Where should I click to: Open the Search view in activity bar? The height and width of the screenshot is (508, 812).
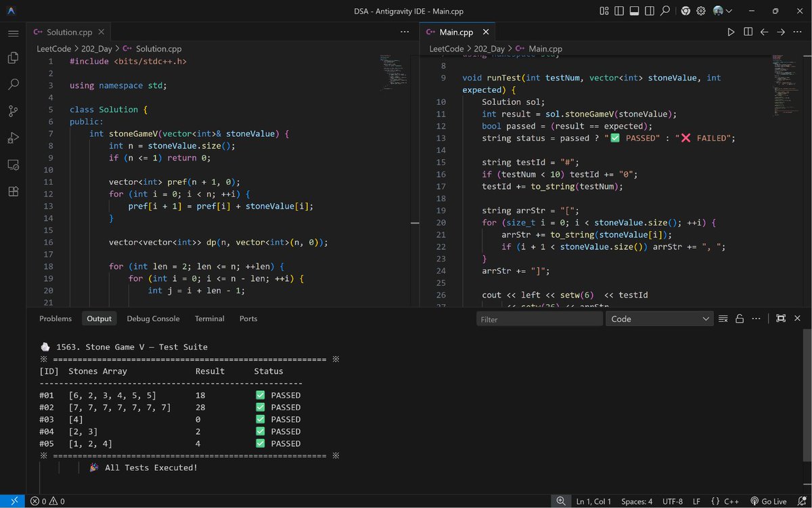pos(13,85)
